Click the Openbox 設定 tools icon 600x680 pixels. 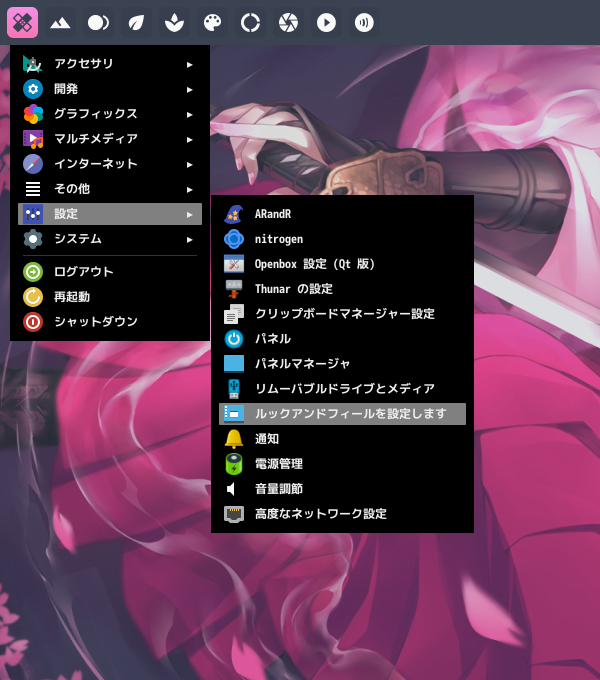point(234,264)
